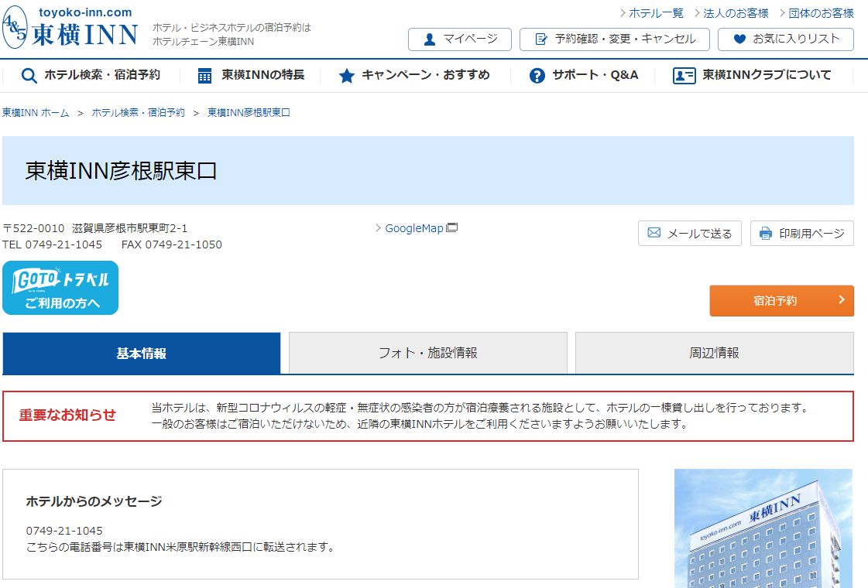Open the 東横INNクラブについて menu
Screen dimensions: 868x588
(x=752, y=75)
